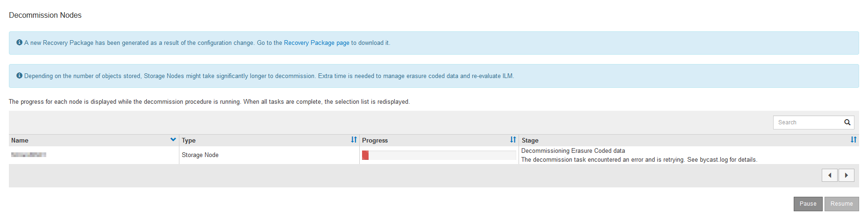
Task: Click the red decommission progress bar
Action: tap(365, 155)
